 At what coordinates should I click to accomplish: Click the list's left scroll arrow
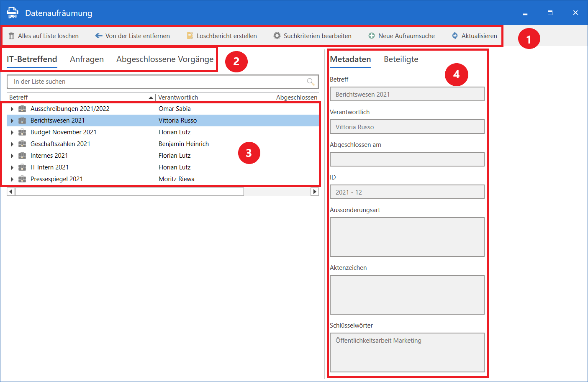(x=11, y=192)
